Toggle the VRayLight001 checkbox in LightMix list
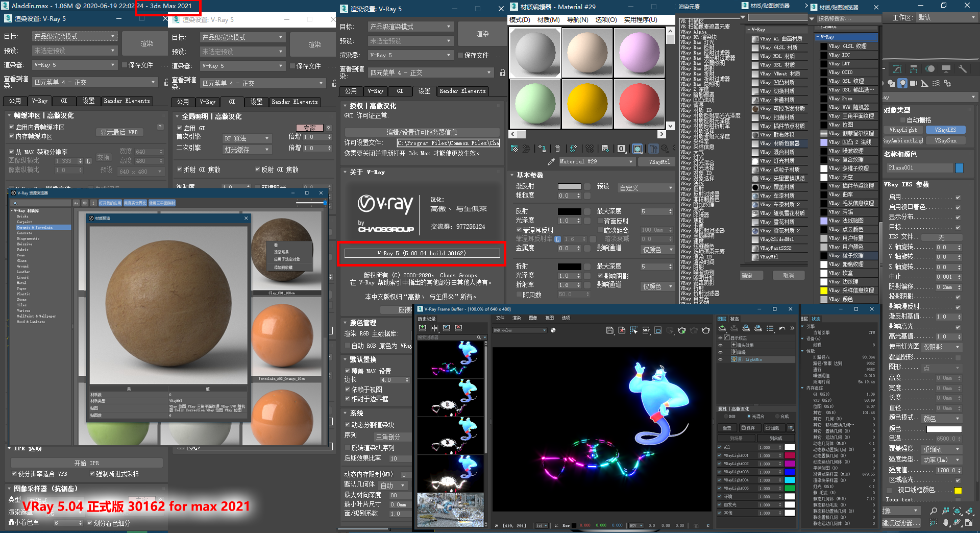980x533 pixels. tap(720, 455)
